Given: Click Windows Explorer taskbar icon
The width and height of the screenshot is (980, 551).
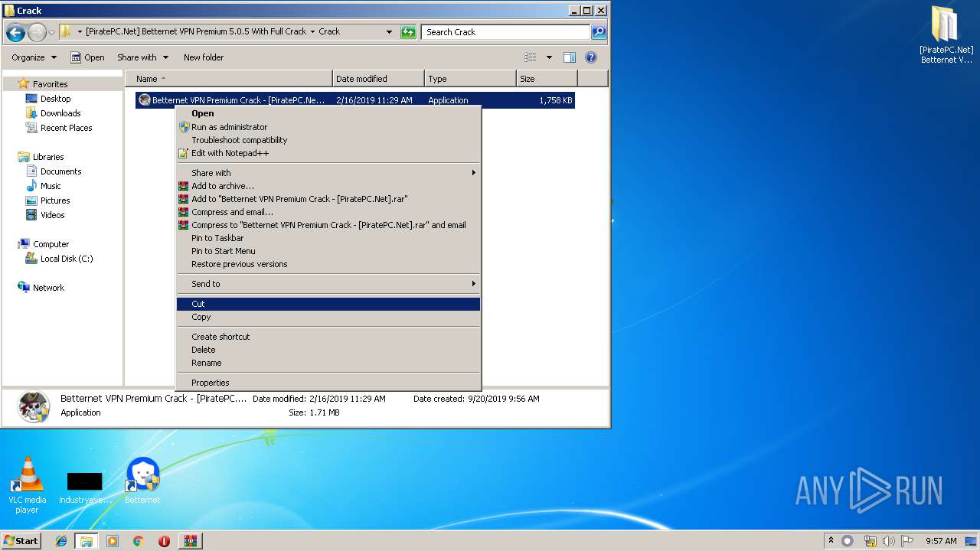Looking at the screenshot, I should tap(87, 541).
